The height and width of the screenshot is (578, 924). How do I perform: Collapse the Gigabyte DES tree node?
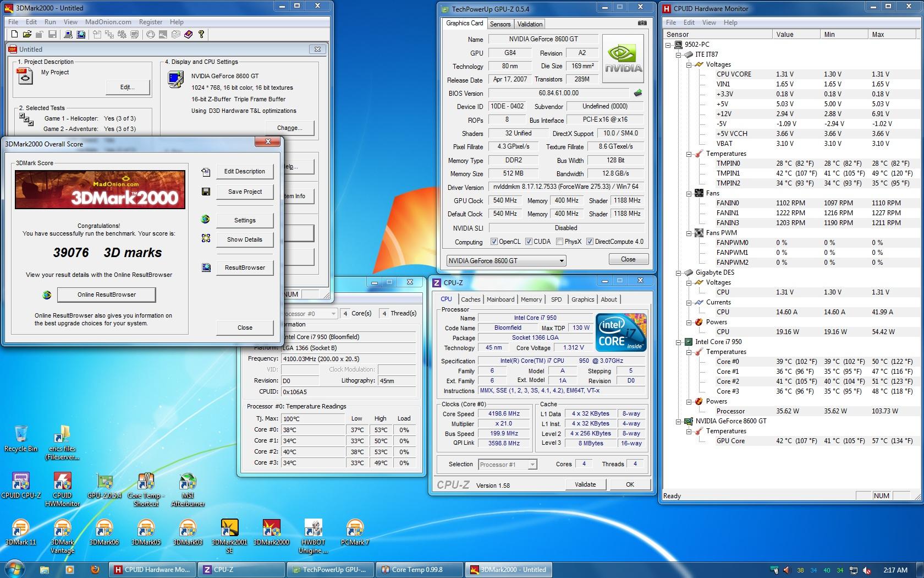tap(679, 272)
